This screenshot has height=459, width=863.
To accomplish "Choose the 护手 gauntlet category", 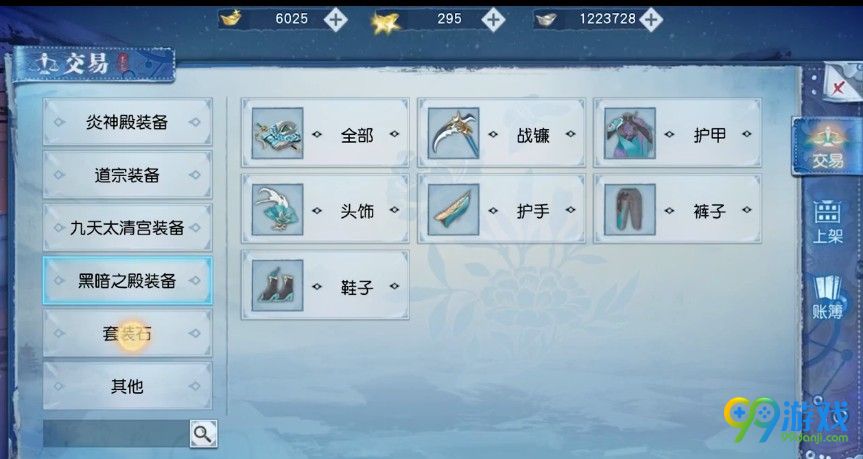I will click(501, 209).
